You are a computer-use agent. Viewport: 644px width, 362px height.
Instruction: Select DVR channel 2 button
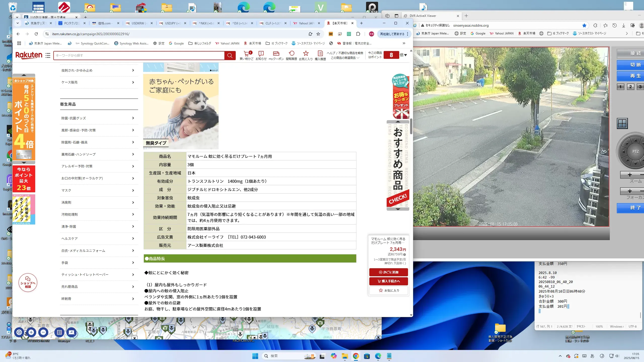[630, 87]
